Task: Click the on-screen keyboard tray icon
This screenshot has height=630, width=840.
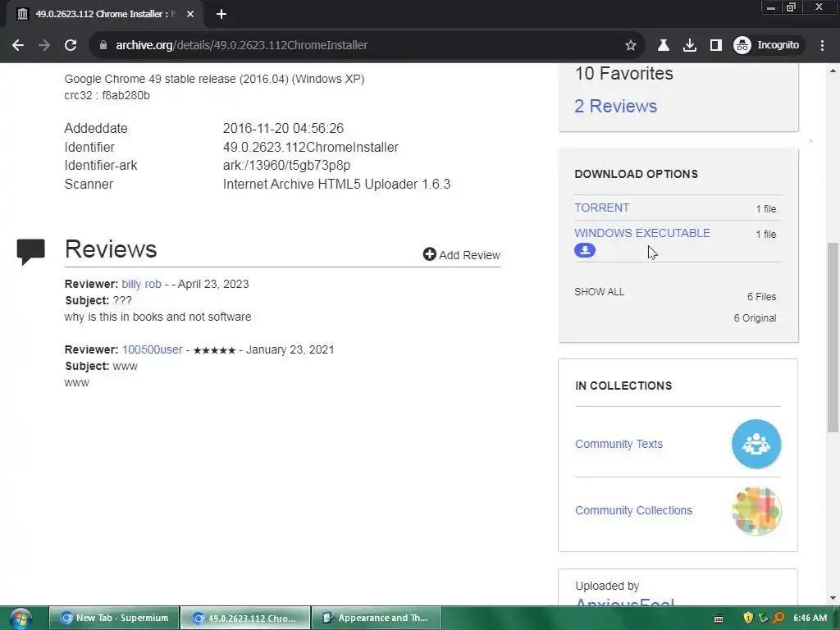Action: coord(719,619)
